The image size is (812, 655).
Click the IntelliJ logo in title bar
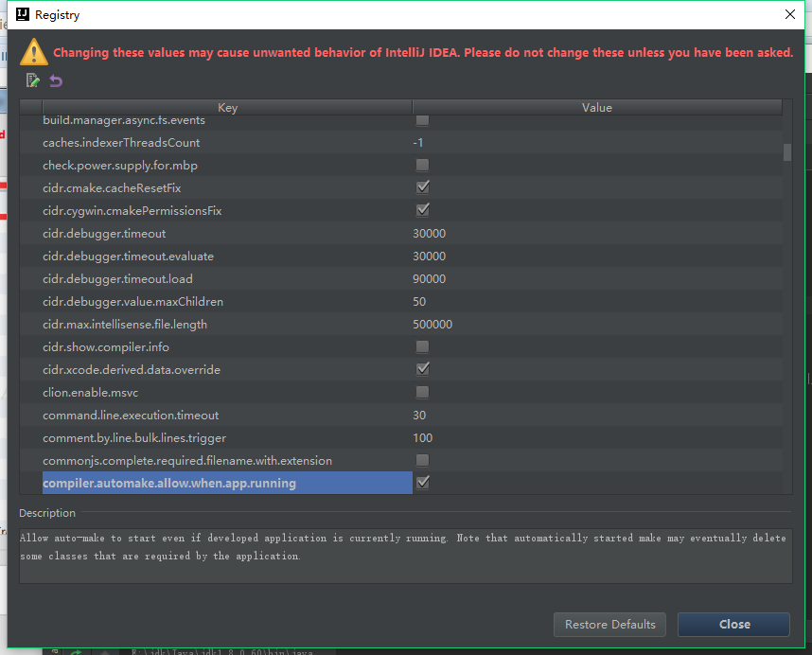[23, 15]
